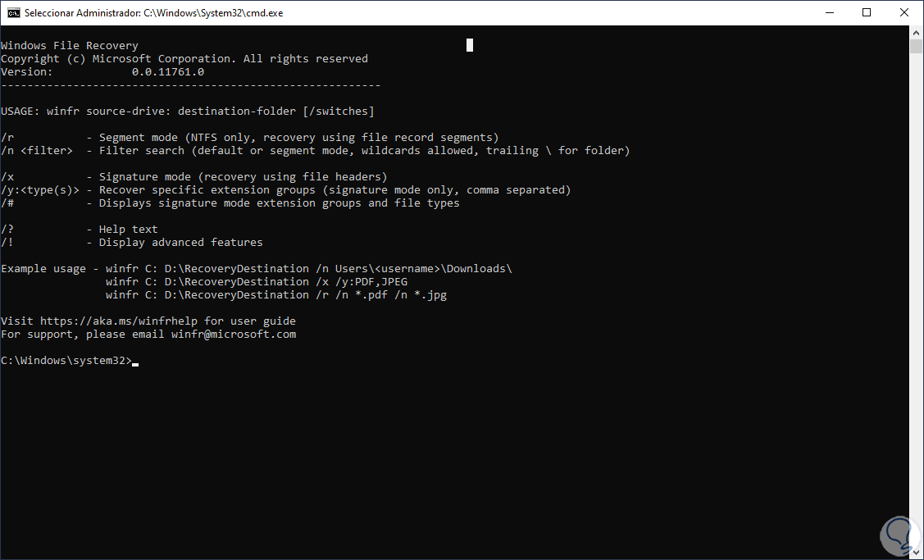Click the vertical scrollbar thumb
924x560 pixels.
(x=916, y=46)
